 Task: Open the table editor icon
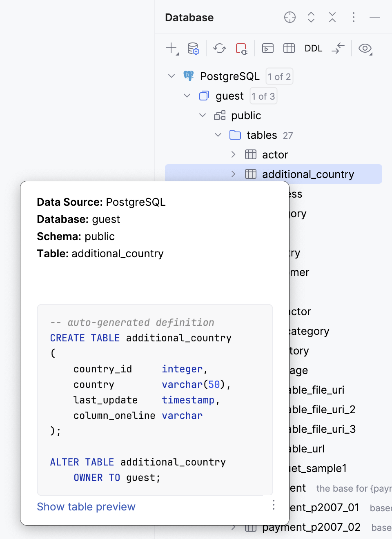[x=289, y=48]
